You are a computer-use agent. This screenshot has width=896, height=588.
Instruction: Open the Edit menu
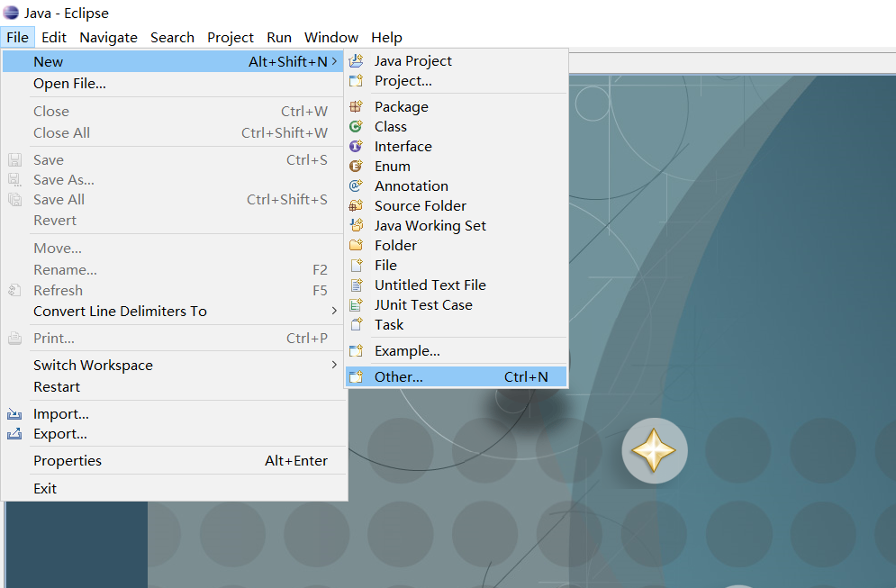(x=54, y=37)
